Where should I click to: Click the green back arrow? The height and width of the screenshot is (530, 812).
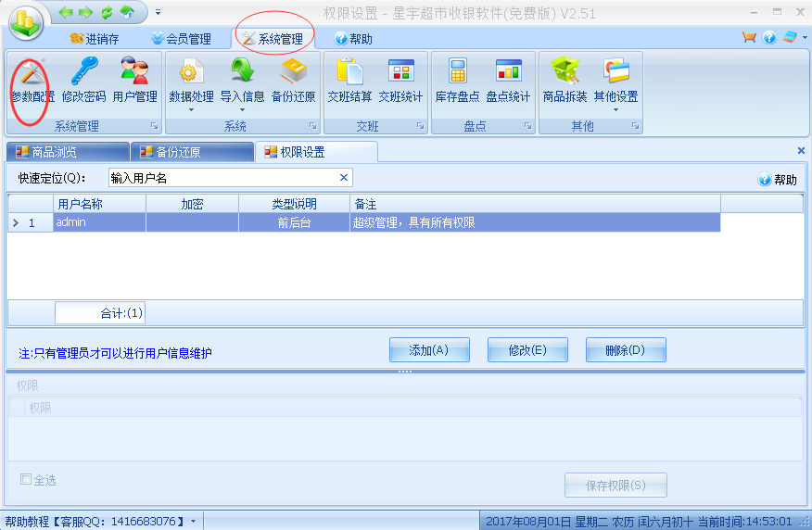(66, 12)
